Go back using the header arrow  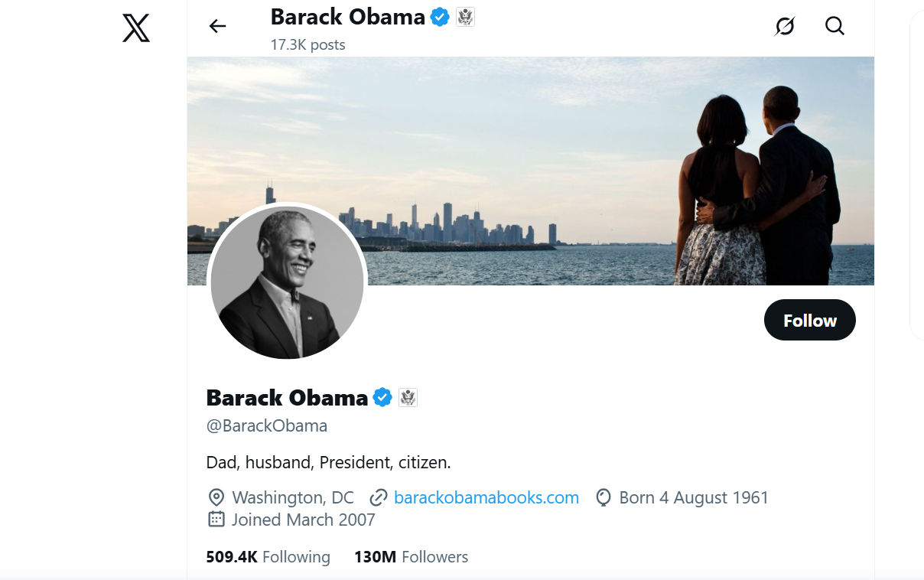point(217,25)
